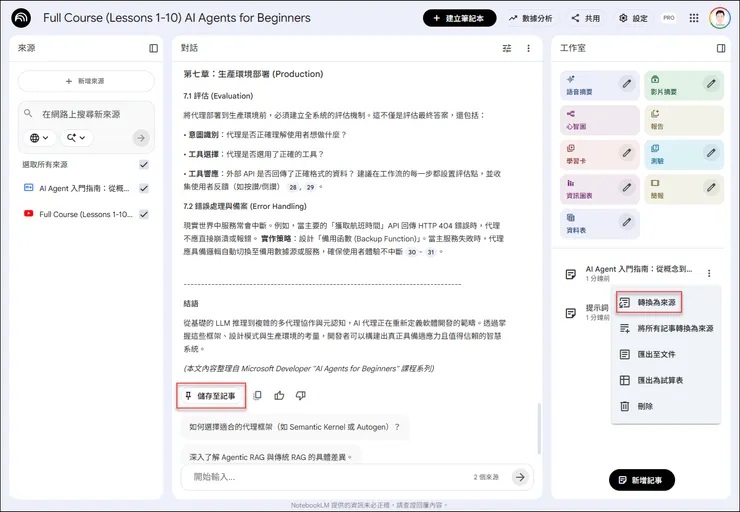Toggle checkbox for Full Course YouTube source
The height and width of the screenshot is (512, 740).
coord(144,214)
